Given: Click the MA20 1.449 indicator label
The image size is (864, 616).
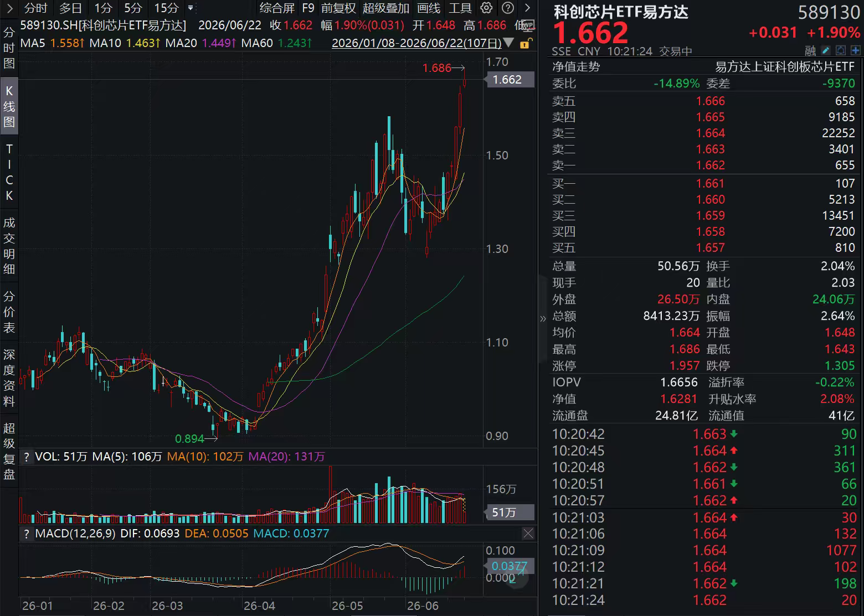Looking at the screenshot, I should [201, 43].
